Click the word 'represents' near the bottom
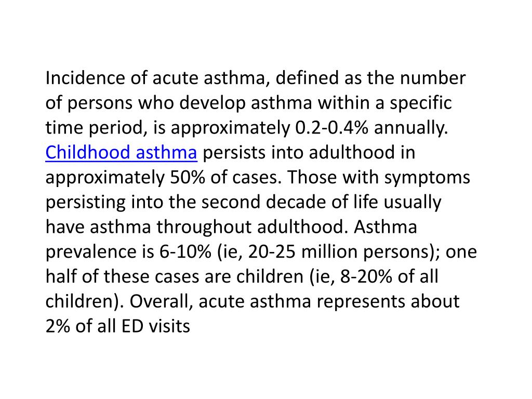 361,301
